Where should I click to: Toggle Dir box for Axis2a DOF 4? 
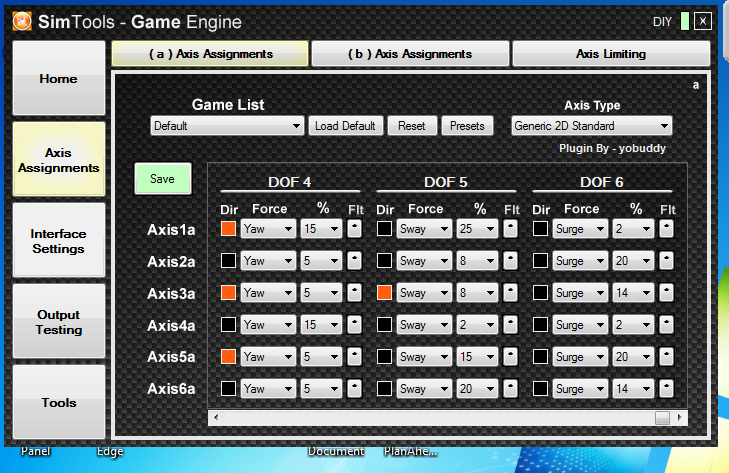228,261
